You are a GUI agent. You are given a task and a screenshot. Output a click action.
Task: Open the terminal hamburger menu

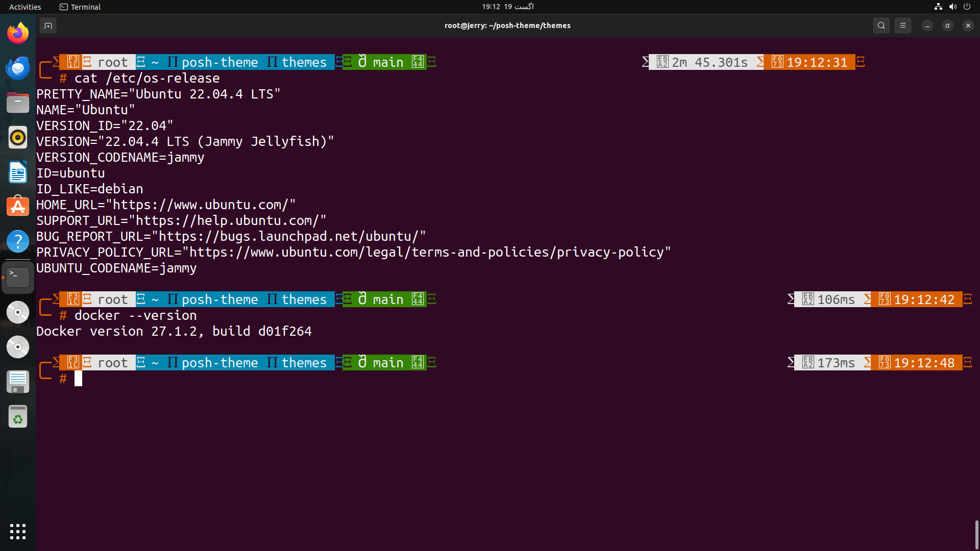[x=902, y=26]
